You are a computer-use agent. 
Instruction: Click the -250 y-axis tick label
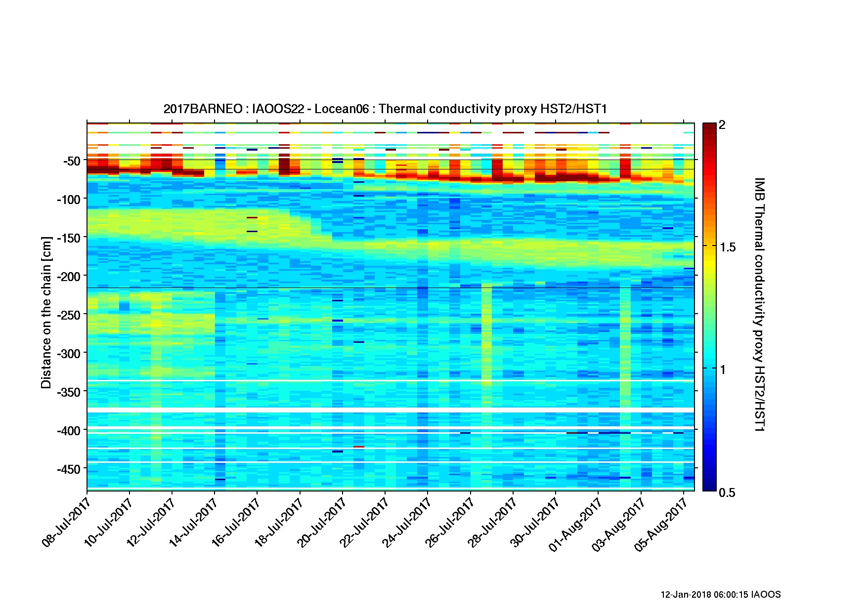pos(68,315)
